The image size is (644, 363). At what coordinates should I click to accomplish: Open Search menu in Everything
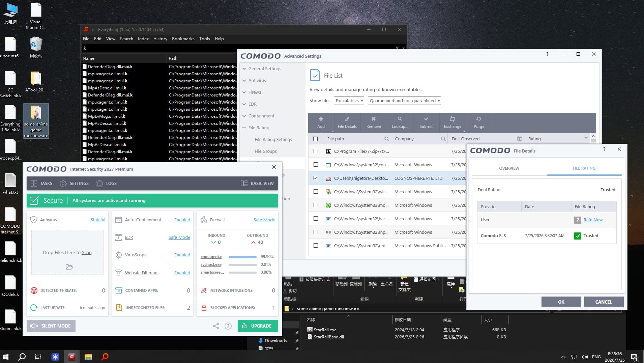[x=126, y=39]
